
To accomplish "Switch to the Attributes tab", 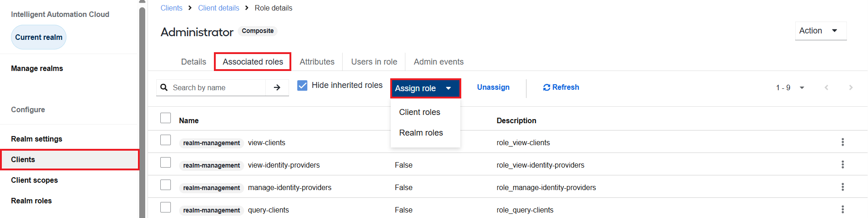I will (317, 62).
